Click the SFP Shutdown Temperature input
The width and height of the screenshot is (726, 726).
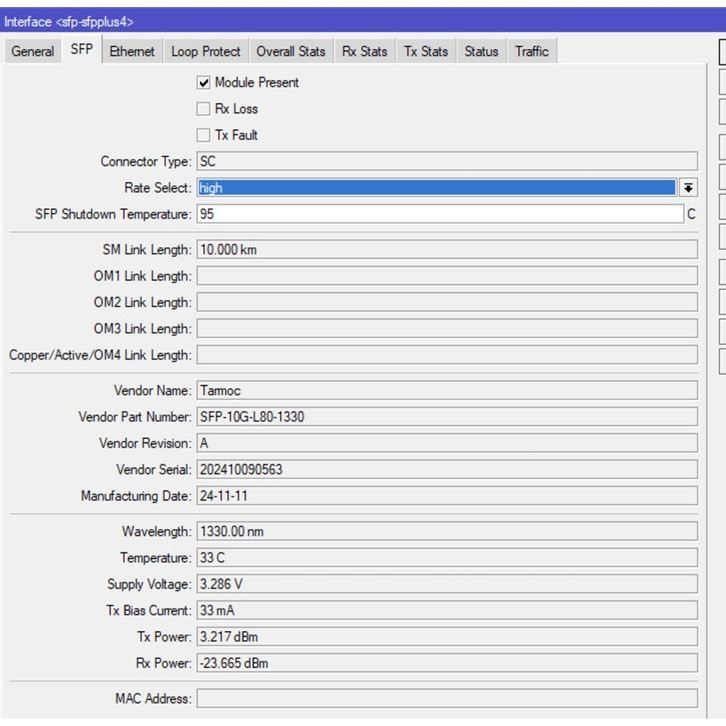click(438, 214)
